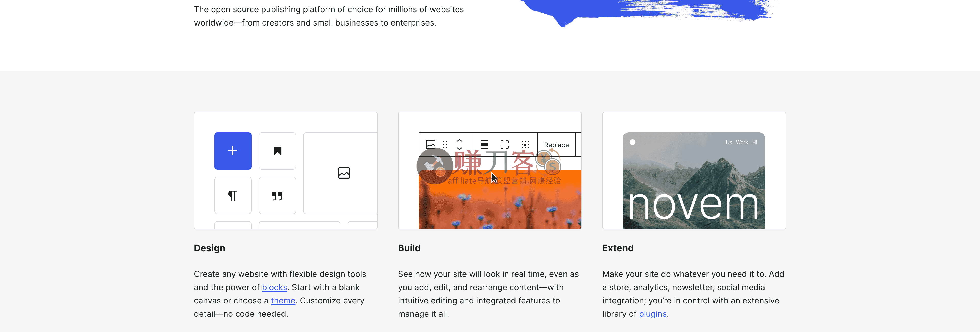
Task: Select the bookmark block icon
Action: (x=277, y=151)
